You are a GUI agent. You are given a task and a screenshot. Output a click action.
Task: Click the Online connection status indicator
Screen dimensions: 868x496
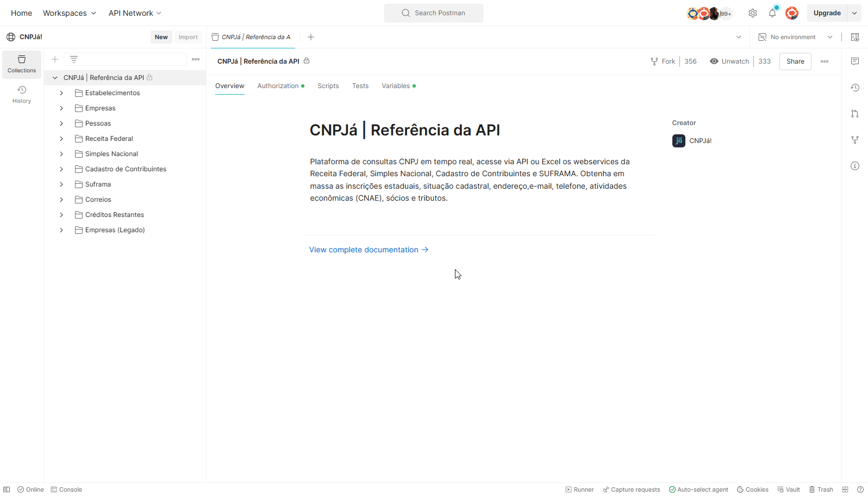[30, 489]
